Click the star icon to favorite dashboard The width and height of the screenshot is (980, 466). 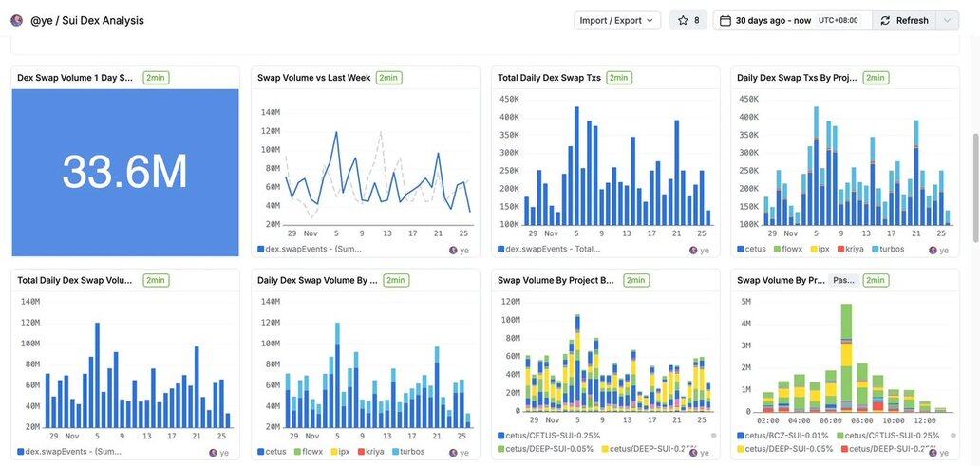point(682,20)
